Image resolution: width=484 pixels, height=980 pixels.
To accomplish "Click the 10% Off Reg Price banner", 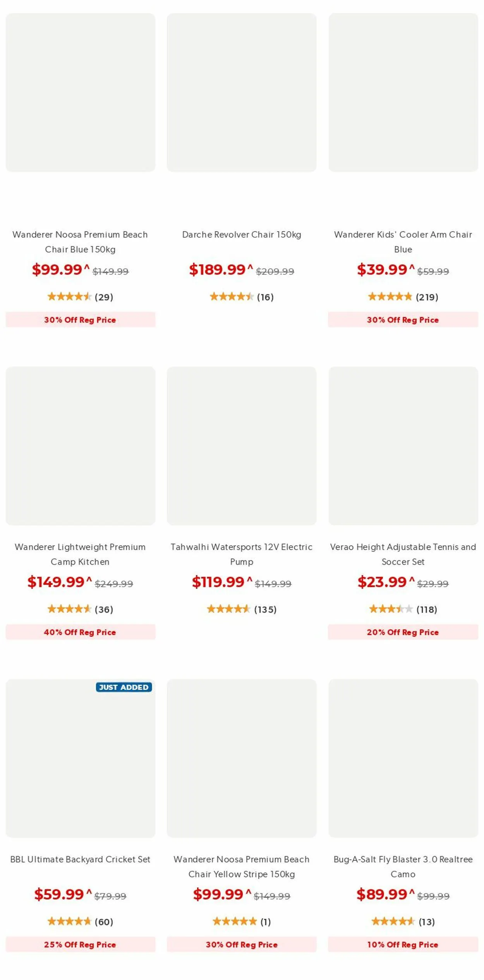I will point(403,944).
